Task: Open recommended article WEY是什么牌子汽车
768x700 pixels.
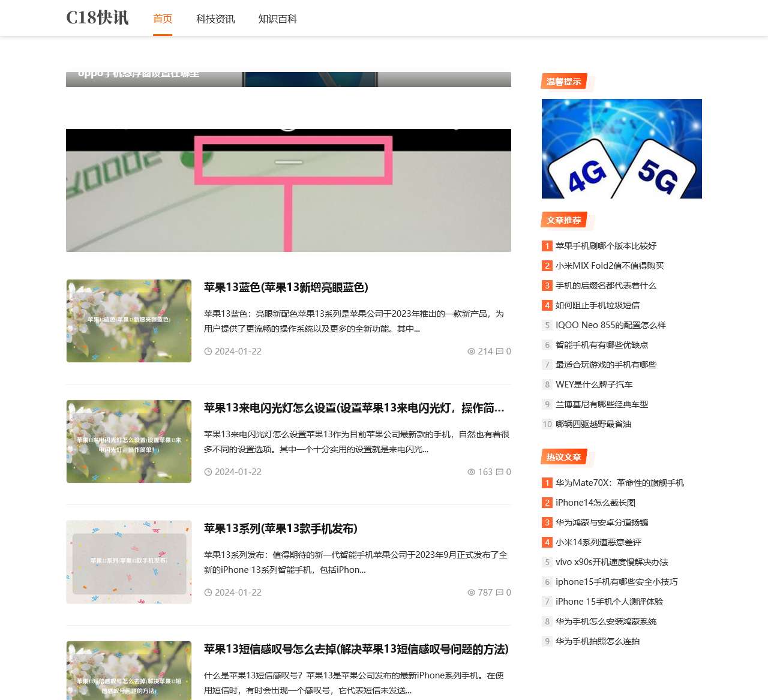Action: pyautogui.click(x=594, y=384)
